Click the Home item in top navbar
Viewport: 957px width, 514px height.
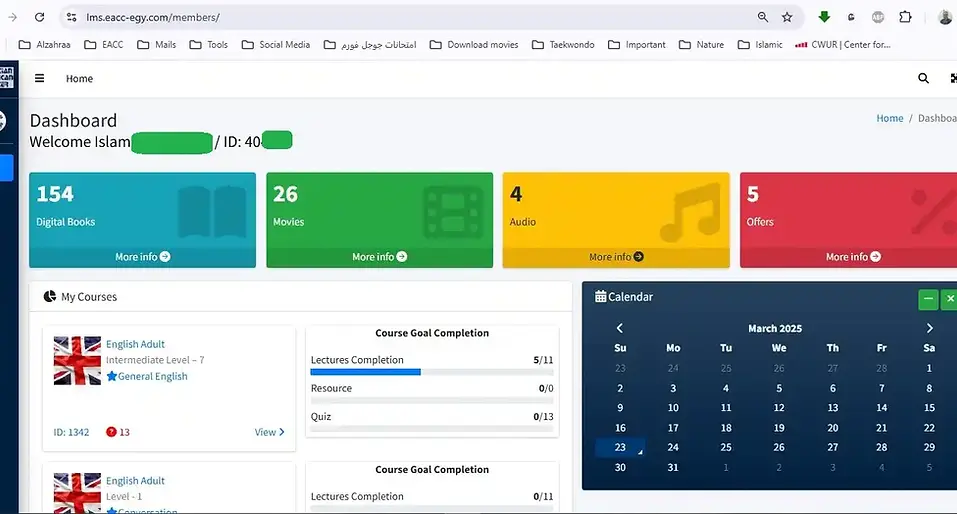[79, 79]
